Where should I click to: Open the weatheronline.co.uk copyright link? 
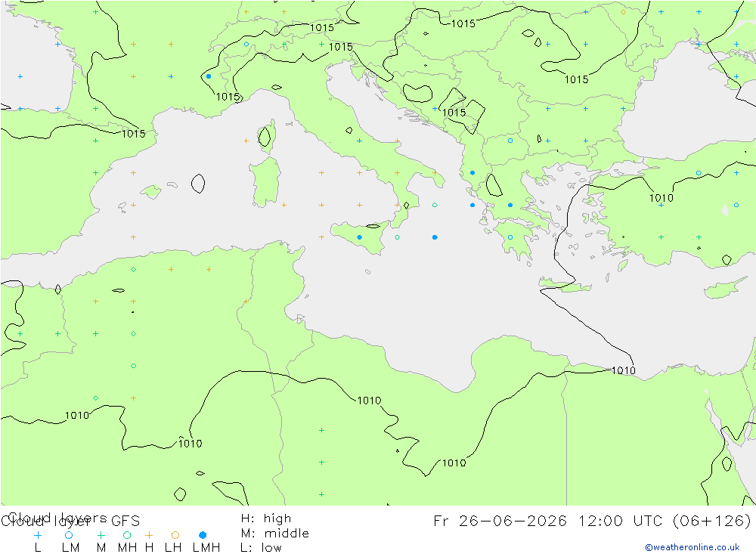[692, 547]
